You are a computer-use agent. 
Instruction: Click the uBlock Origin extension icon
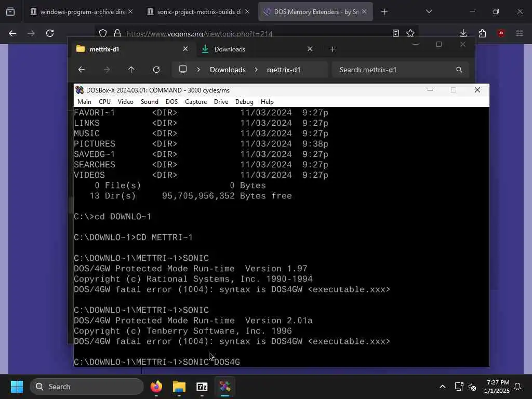click(501, 33)
